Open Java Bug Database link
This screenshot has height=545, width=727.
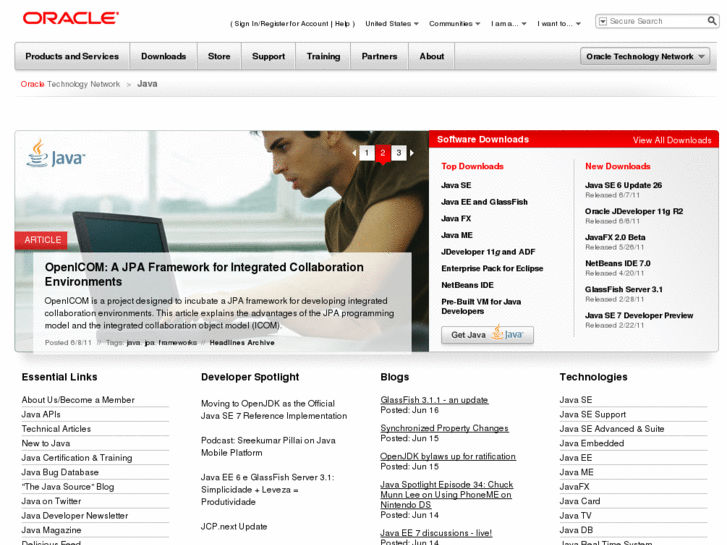[60, 472]
